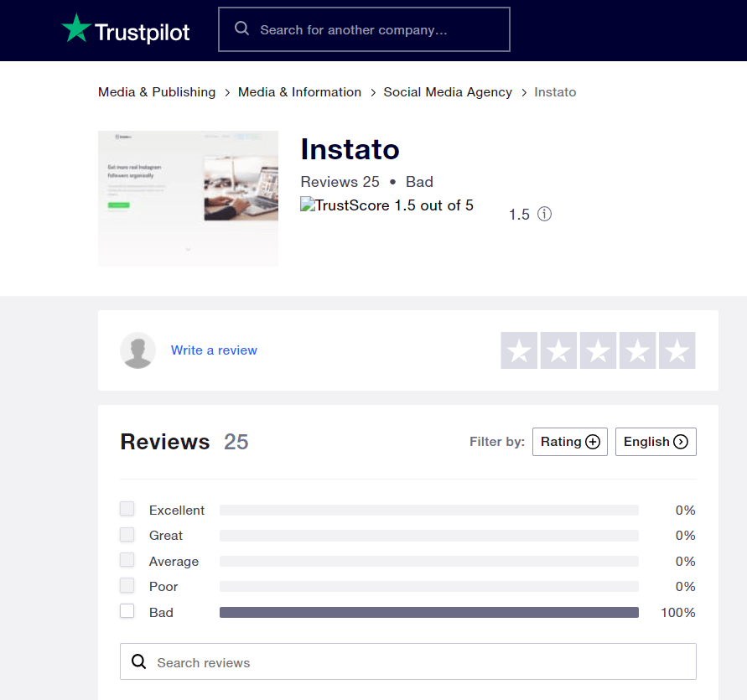Select the second rating star

559,350
